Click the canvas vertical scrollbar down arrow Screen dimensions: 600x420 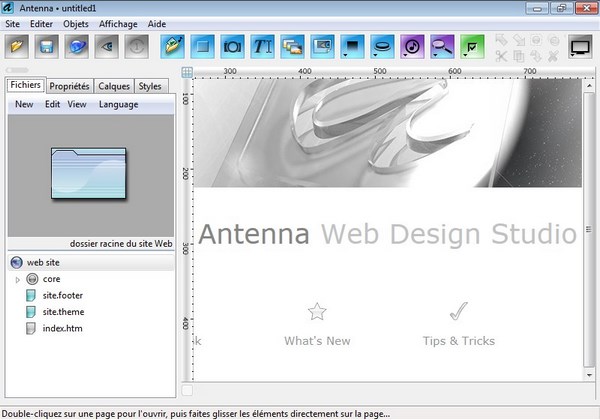point(589,375)
